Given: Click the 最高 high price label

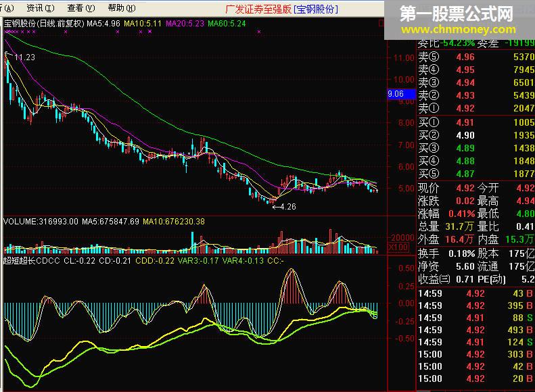Looking at the screenshot, I should [488, 201].
